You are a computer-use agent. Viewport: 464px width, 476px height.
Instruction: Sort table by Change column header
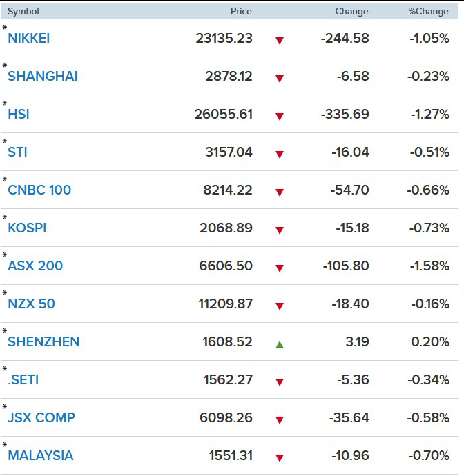(x=351, y=12)
